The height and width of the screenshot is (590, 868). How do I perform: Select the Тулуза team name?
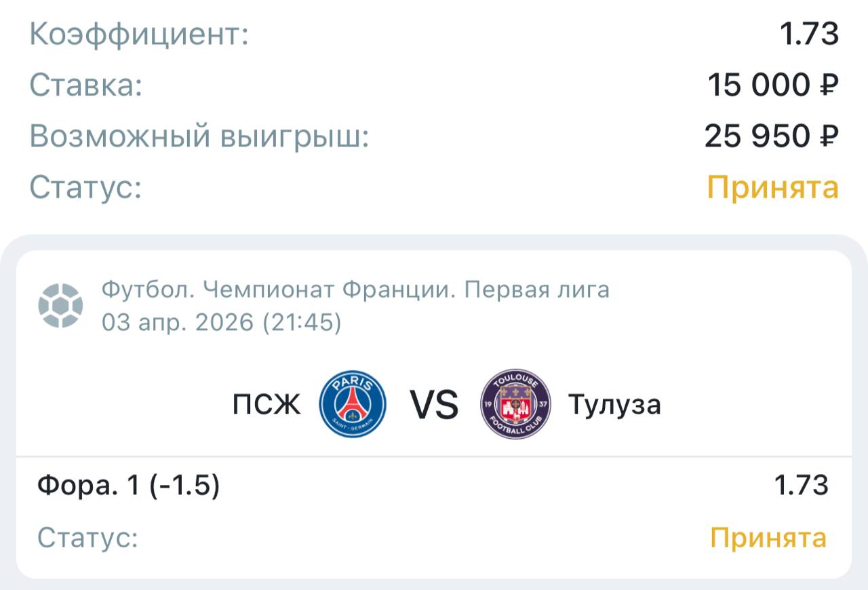[614, 405]
